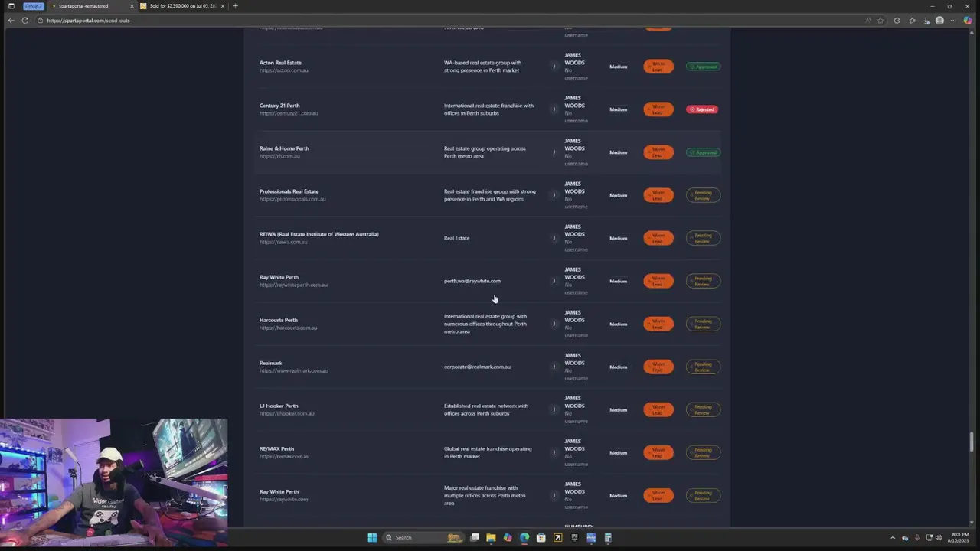This screenshot has width=980, height=551.
Task: Click the corporate@realmark.com.au email text
Action: pyautogui.click(x=477, y=367)
